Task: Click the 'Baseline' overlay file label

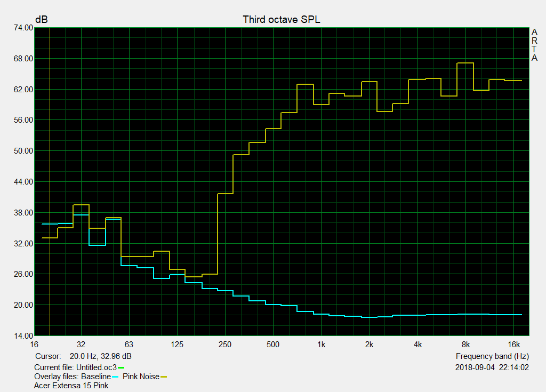Action: (x=96, y=377)
